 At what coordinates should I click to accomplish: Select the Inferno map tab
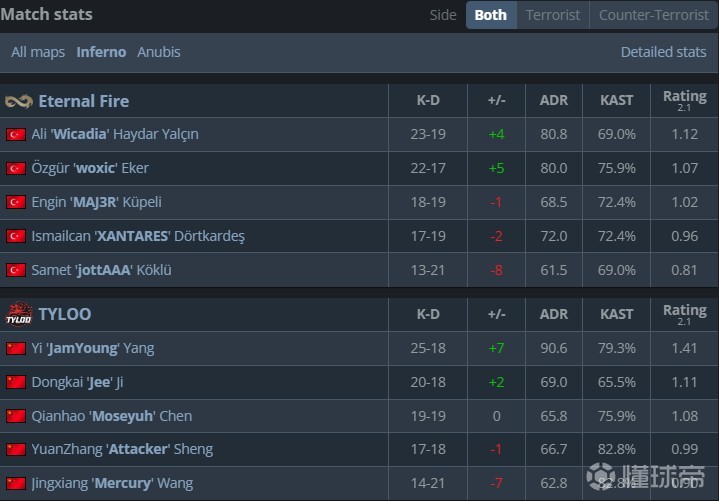coord(101,52)
